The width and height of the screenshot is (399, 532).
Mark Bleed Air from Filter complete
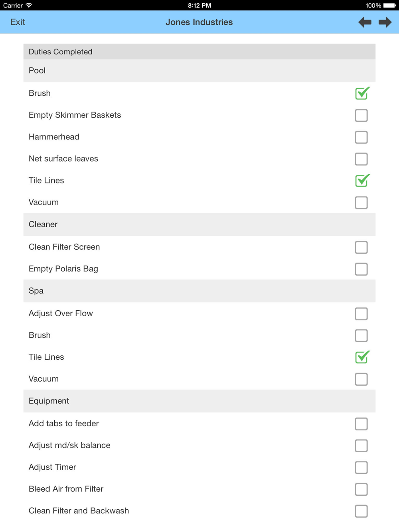pos(361,489)
